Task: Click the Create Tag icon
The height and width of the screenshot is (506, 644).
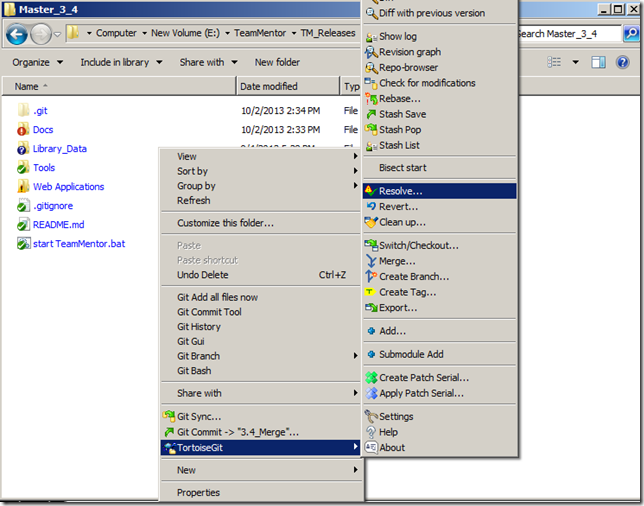Action: coord(370,292)
